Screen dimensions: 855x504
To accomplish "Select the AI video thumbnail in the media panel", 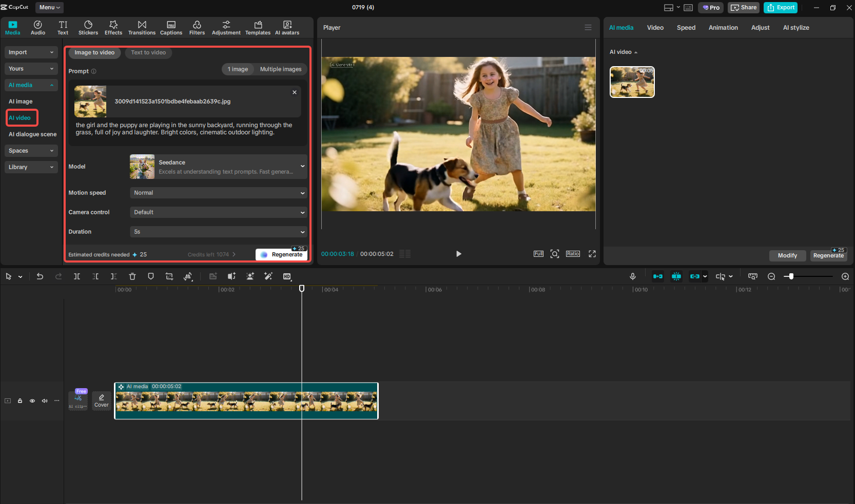I will click(x=632, y=82).
